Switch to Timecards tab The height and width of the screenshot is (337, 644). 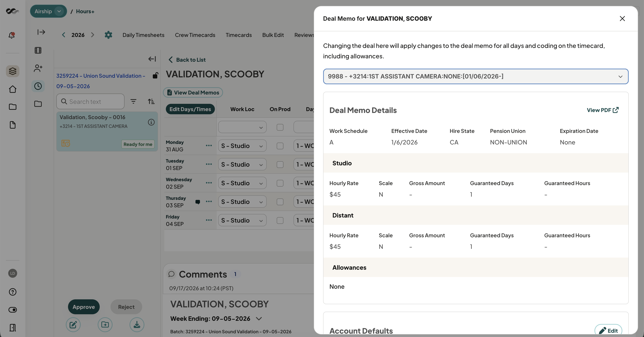coord(239,35)
